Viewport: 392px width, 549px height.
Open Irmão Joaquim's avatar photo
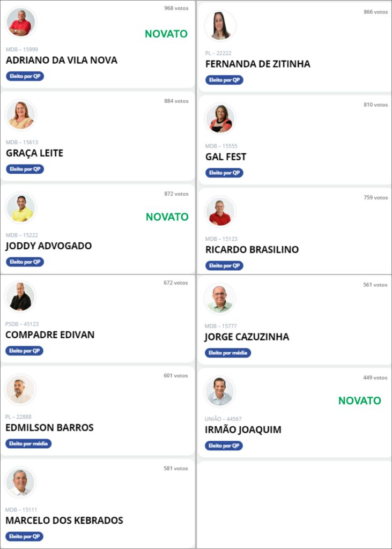pos(219,391)
